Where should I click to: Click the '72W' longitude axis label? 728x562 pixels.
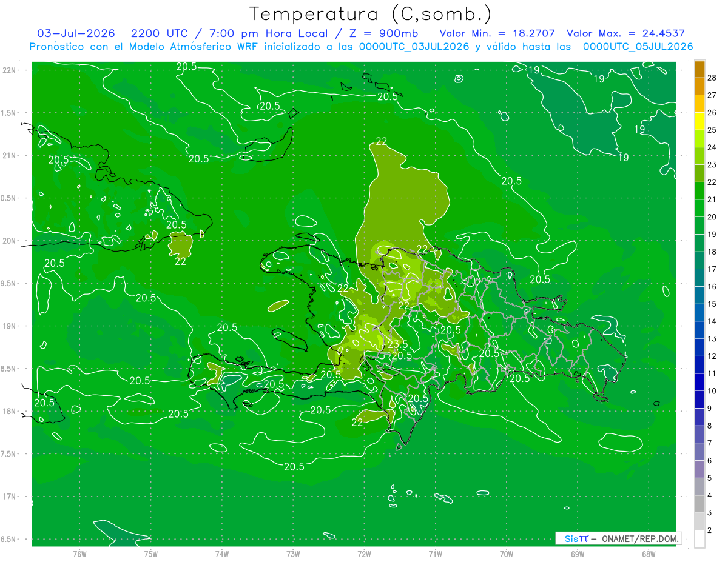364,554
